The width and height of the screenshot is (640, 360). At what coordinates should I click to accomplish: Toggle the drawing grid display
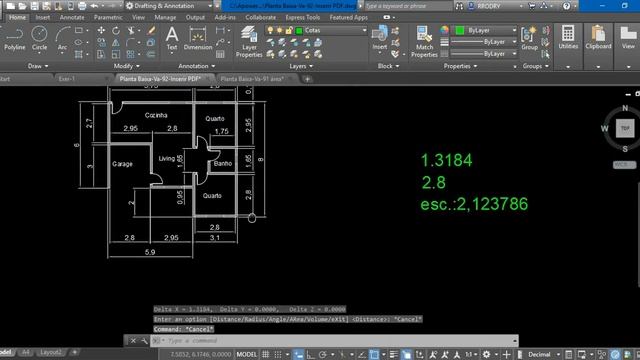pyautogui.click(x=266, y=354)
